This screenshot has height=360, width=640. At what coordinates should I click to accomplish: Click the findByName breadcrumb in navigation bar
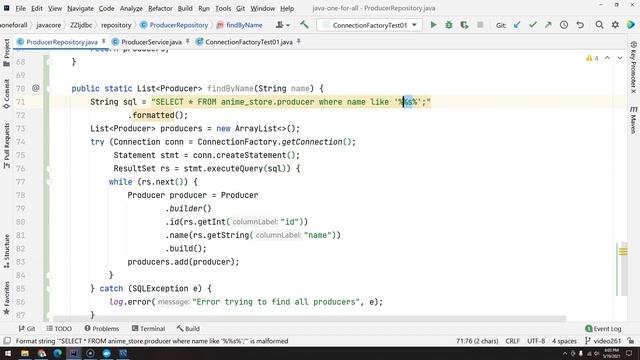pyautogui.click(x=240, y=25)
